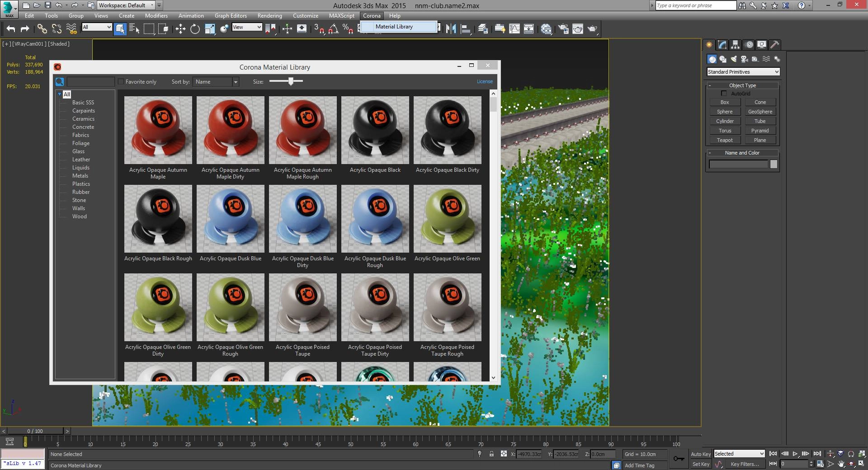
Task: Toggle Isolate Selection lightbulb icon
Action: (480, 454)
